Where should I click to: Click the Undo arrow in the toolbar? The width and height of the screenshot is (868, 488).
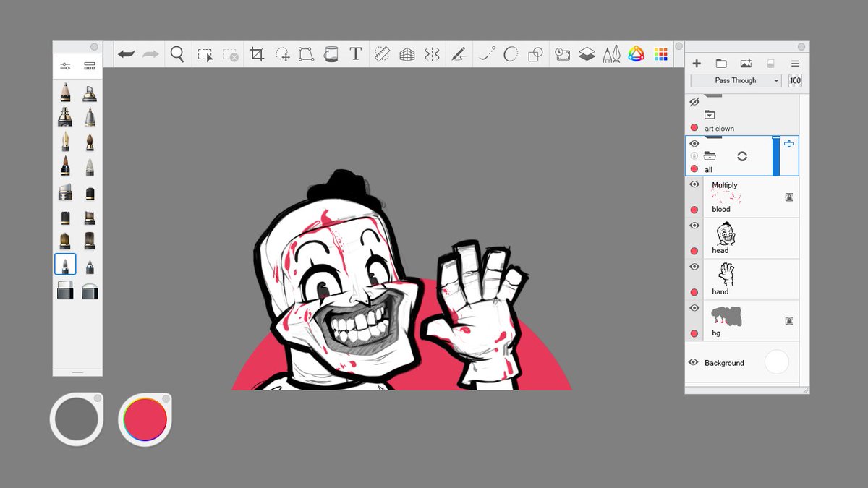point(127,54)
